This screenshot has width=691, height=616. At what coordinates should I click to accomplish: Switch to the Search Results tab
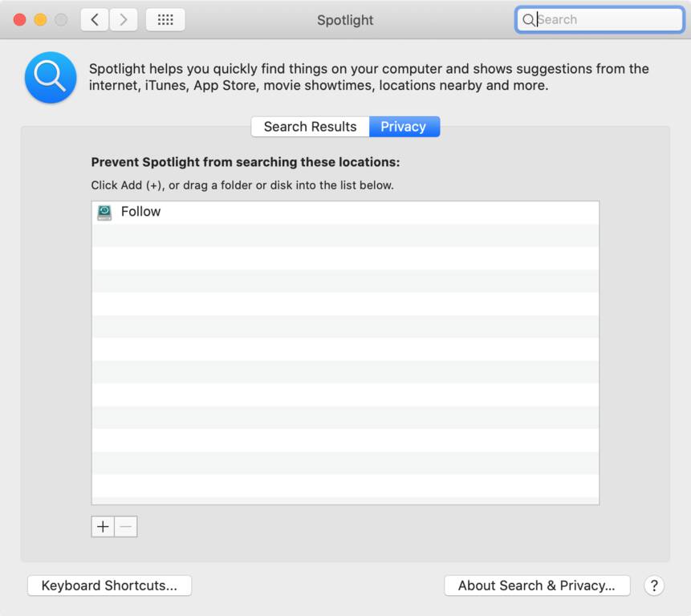[x=311, y=127]
